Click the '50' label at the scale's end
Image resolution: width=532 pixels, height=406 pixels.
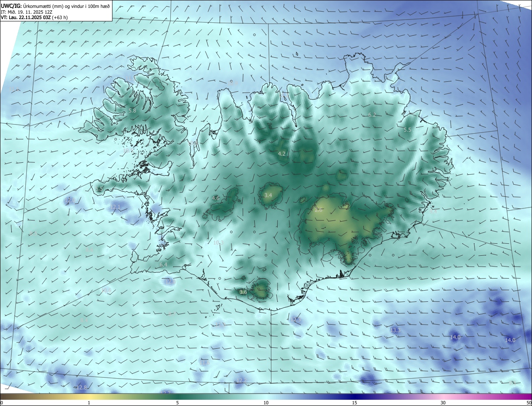click(x=529, y=403)
